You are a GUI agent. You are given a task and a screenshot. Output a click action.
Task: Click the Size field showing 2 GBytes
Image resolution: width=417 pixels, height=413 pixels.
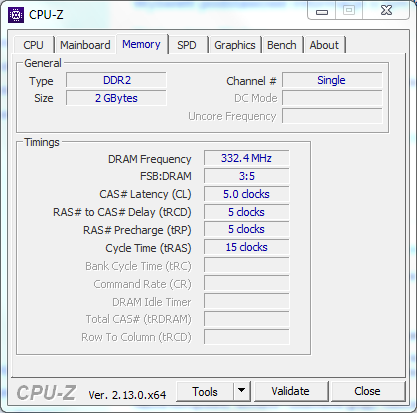[116, 98]
